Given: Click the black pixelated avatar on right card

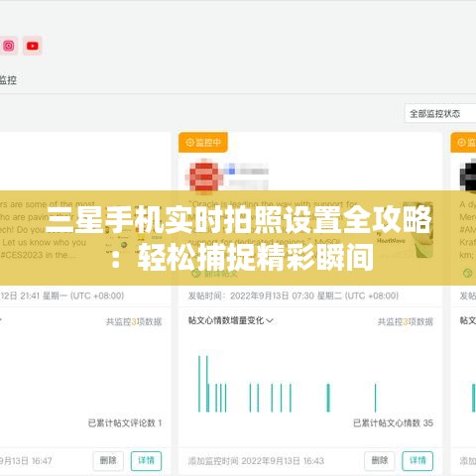Looking at the screenshot, I should (x=468, y=176).
